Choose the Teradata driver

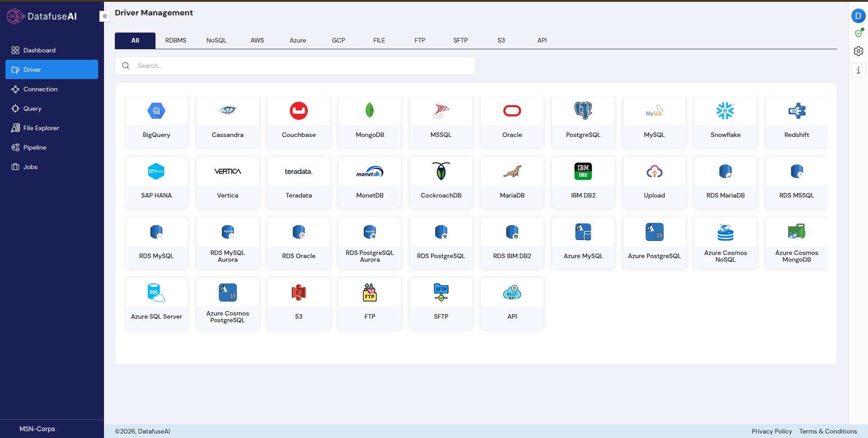click(299, 183)
